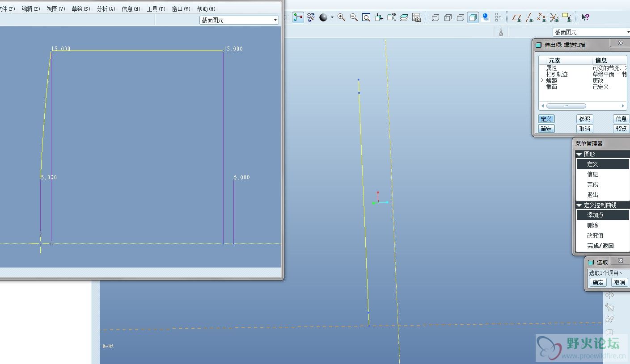Select the 截面 row in element list
Image resolution: width=630 pixels, height=364 pixels.
(583, 87)
